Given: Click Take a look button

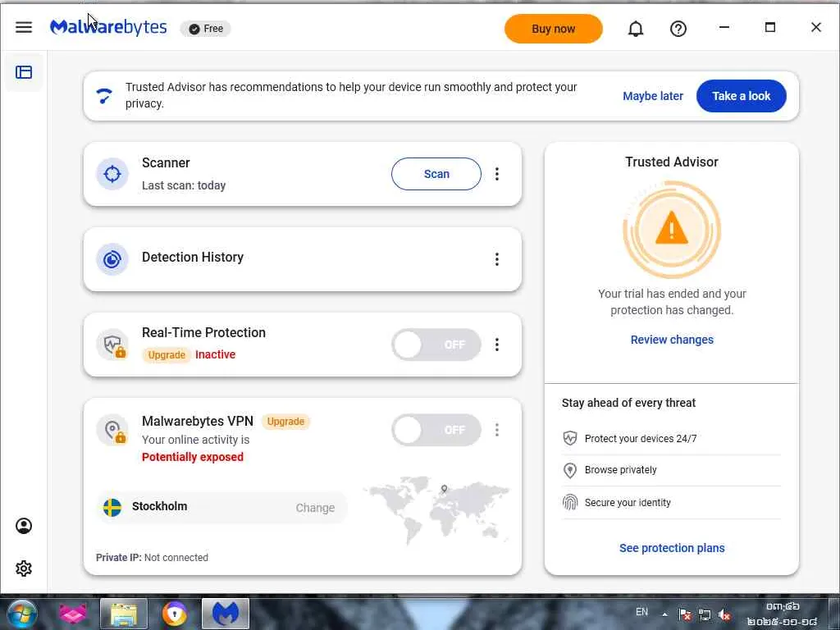Looking at the screenshot, I should (742, 96).
